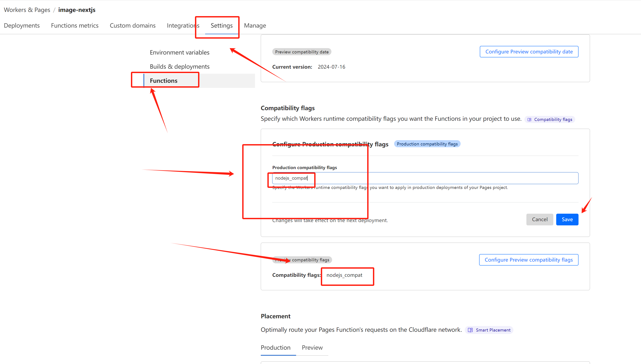
Task: Focus the Production compatibility flags input
Action: (x=425, y=178)
